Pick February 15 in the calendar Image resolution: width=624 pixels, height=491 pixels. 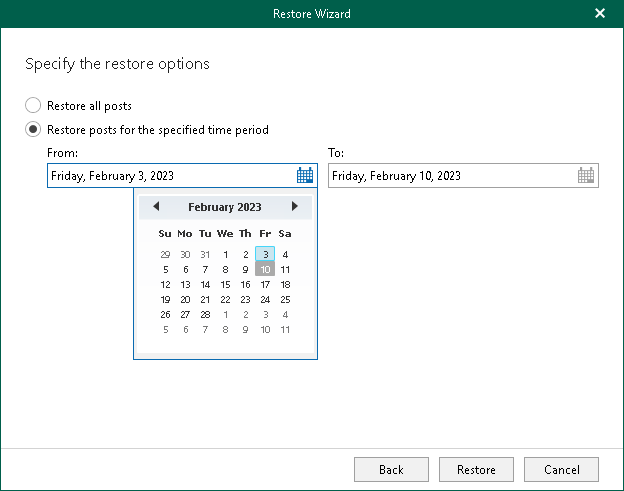(225, 285)
